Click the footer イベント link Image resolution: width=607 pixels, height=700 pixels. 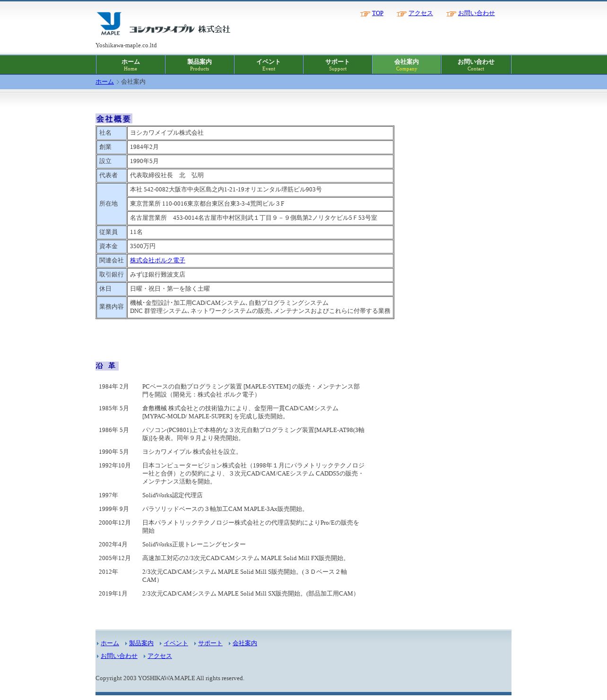click(x=176, y=643)
